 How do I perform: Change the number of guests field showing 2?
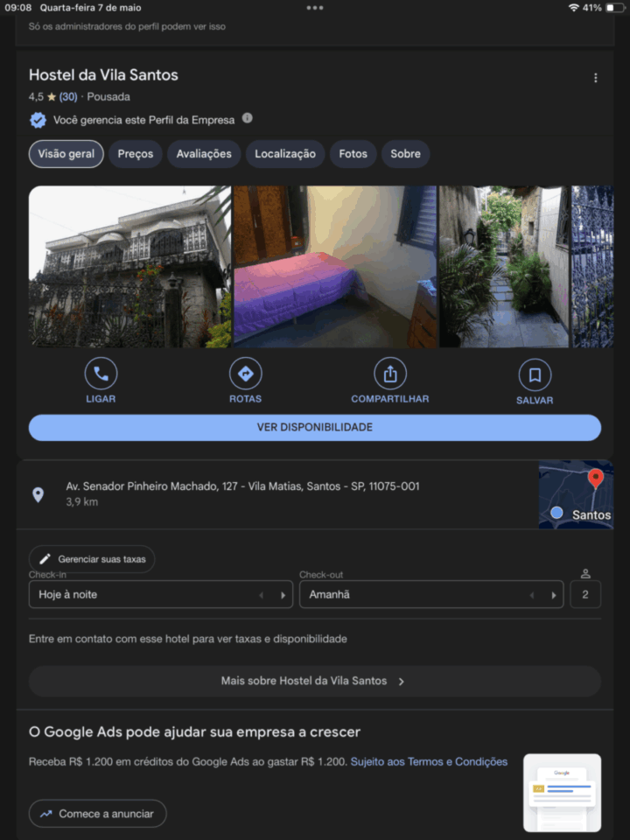(585, 594)
